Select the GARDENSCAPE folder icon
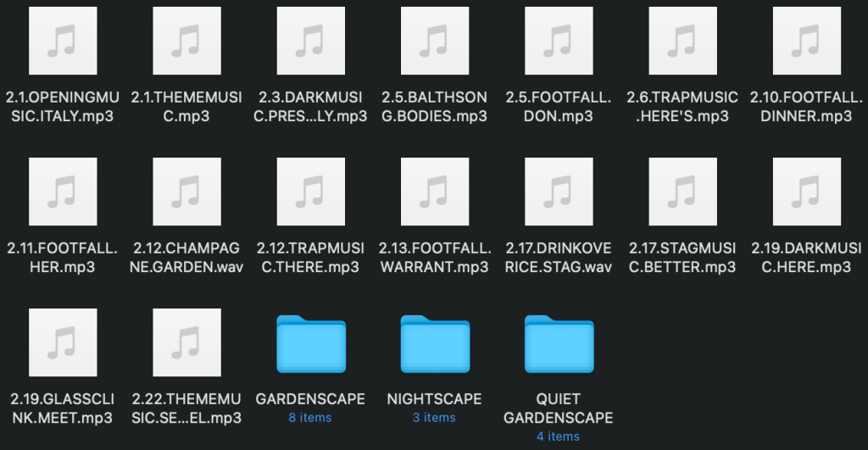Screen dimensions: 868x450 click(310, 343)
